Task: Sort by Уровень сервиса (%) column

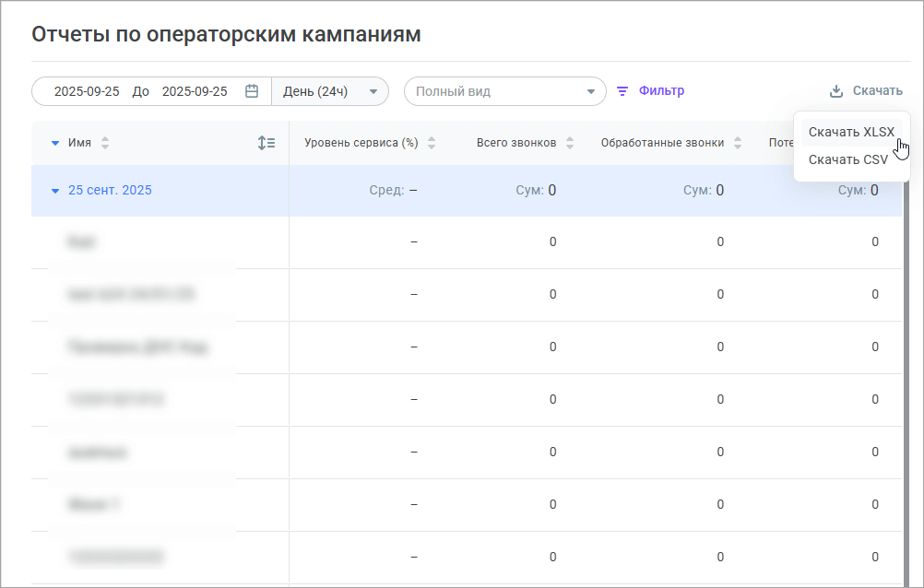Action: (x=432, y=143)
